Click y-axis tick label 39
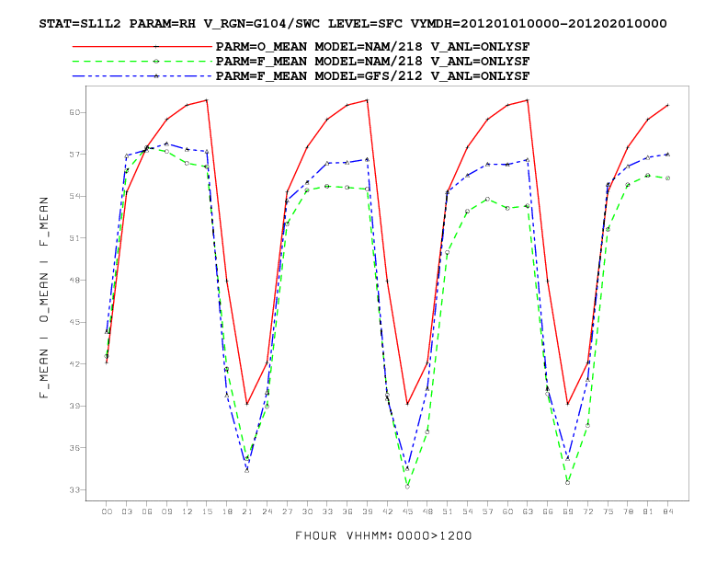 (75, 406)
